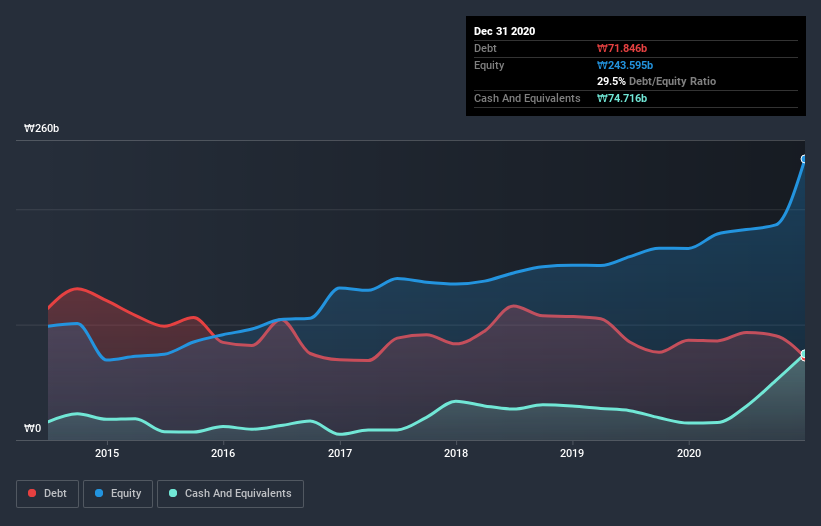Viewport: 821px width, 526px height.
Task: Click the Debt row label in tooltip
Action: pos(485,49)
